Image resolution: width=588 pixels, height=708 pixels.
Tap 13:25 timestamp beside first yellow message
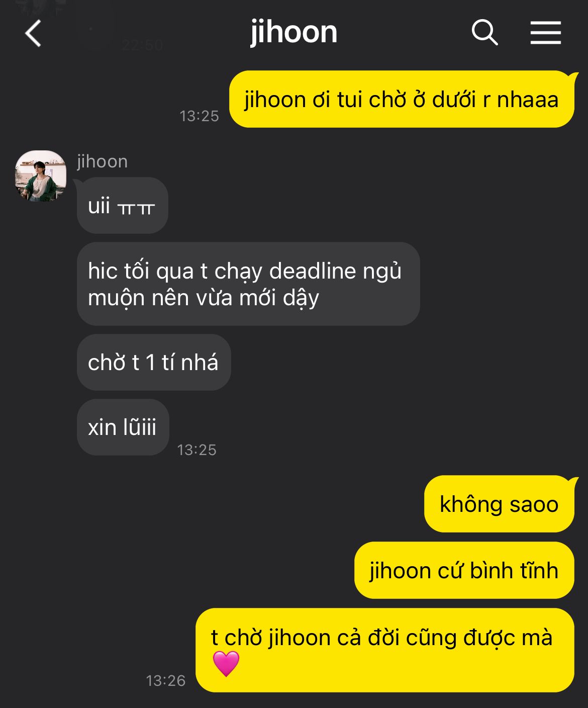coord(199,116)
